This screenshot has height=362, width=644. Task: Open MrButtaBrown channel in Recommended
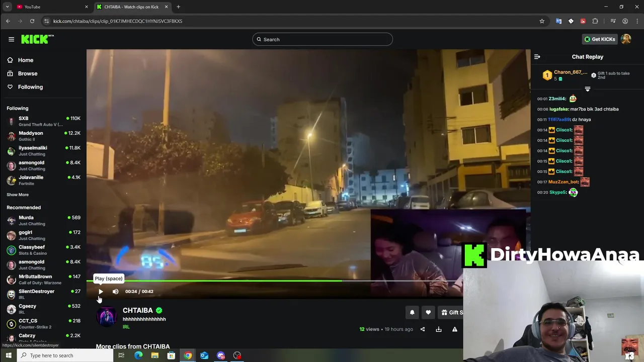coord(43,280)
